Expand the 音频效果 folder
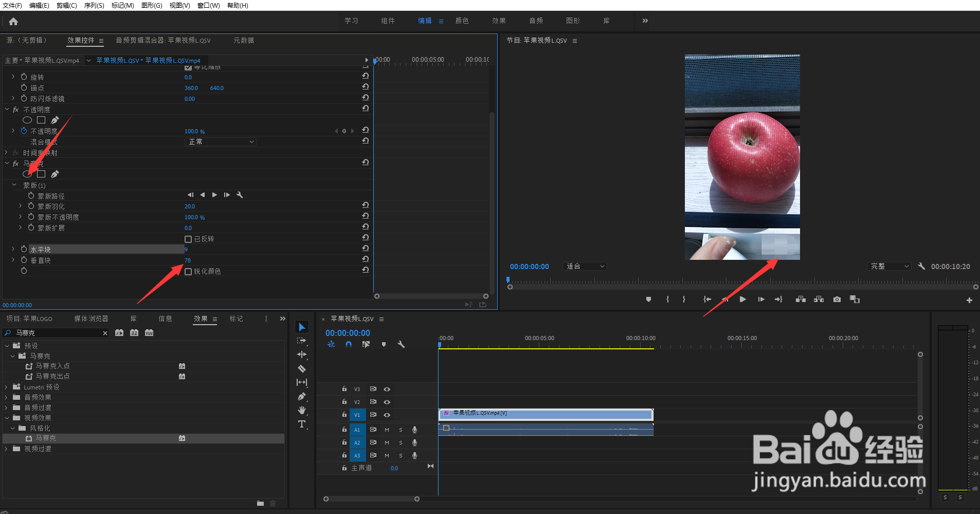The image size is (980, 514). tap(6, 397)
